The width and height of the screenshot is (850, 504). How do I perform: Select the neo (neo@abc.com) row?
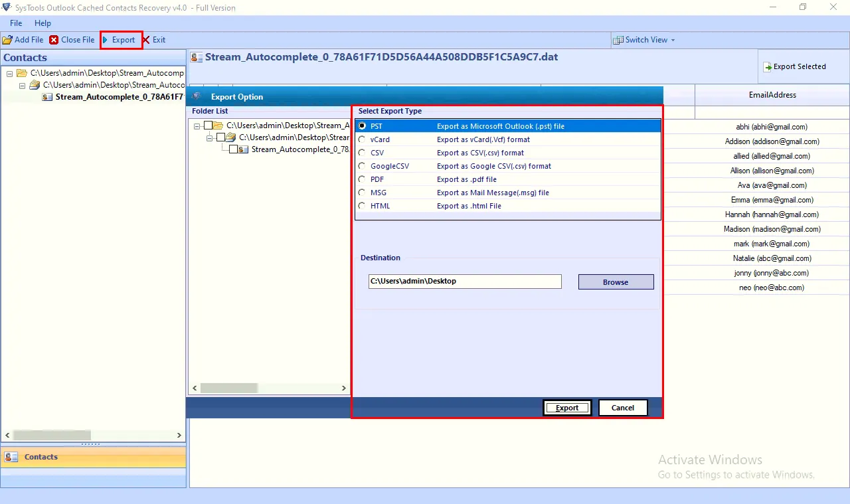tap(772, 288)
